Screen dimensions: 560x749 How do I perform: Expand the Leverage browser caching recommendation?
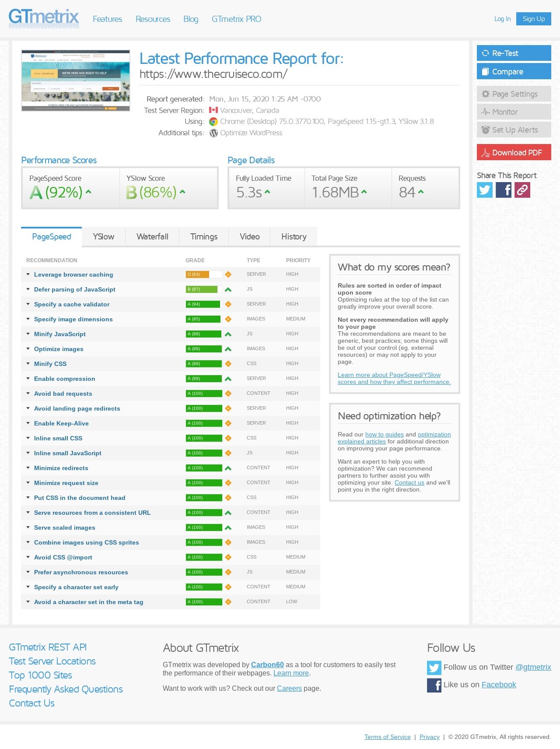[73, 274]
